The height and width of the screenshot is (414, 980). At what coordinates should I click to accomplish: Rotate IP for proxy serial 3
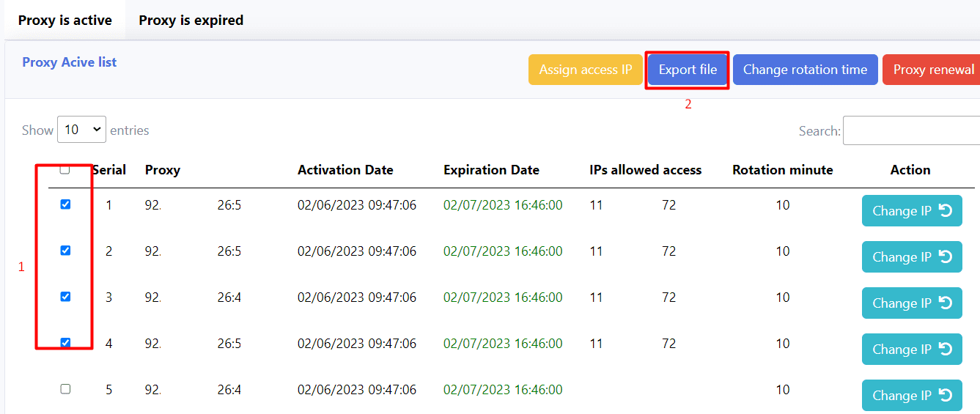pyautogui.click(x=911, y=303)
